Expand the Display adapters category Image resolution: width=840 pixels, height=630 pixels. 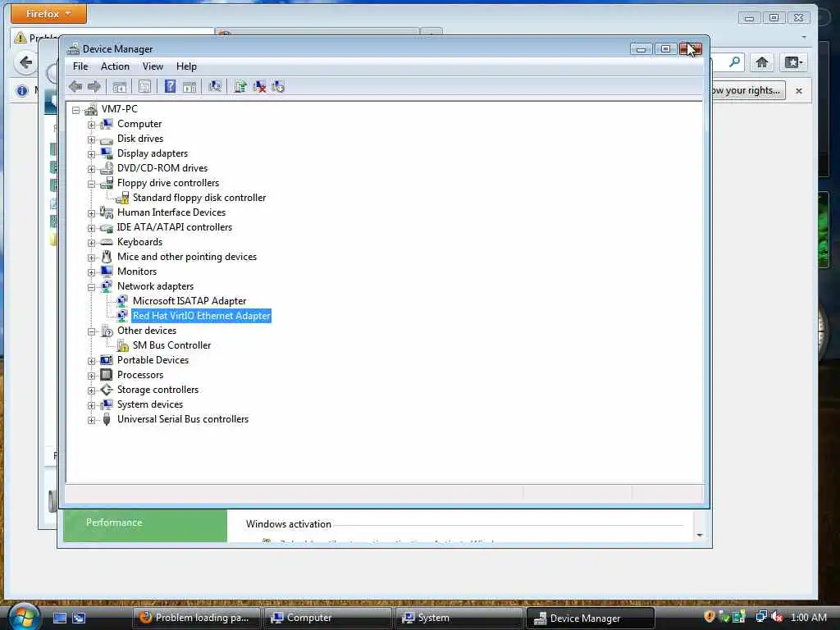(x=92, y=154)
